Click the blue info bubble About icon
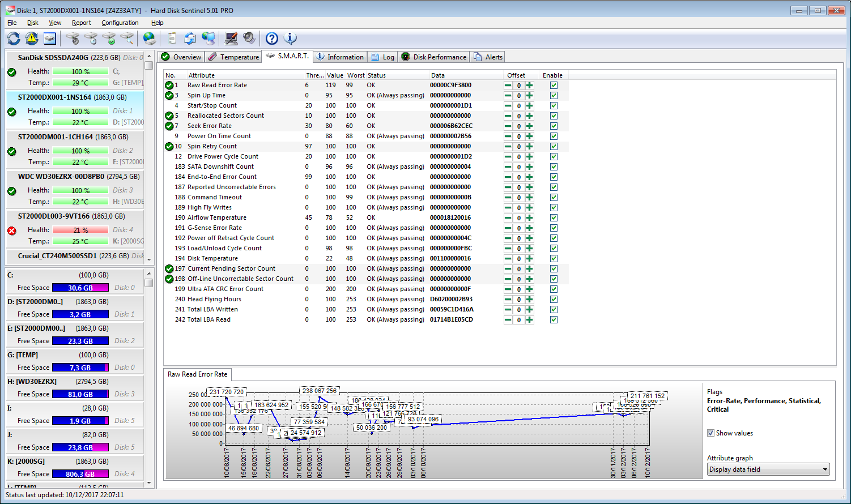The height and width of the screenshot is (504, 851). point(290,39)
